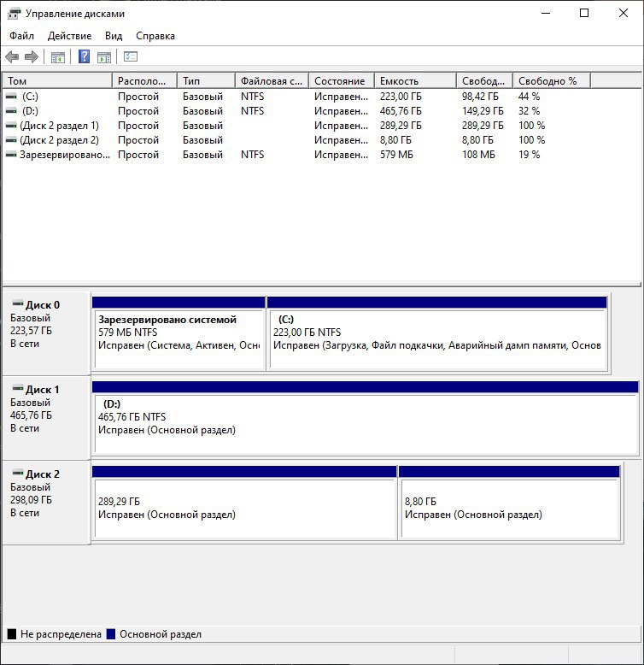Click the Диск 0 label panel
Image resolution: width=644 pixels, height=665 pixels.
[46, 333]
